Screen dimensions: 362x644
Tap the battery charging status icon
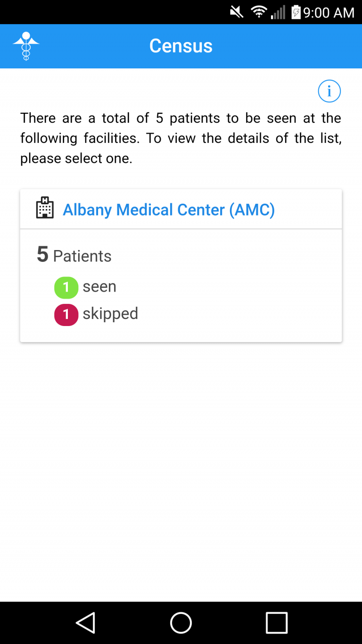tap(296, 12)
